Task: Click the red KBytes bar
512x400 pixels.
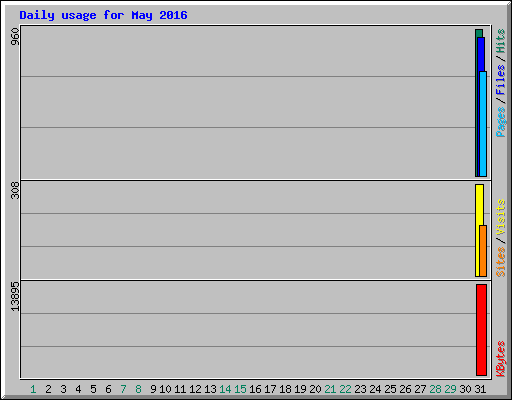Action: pos(481,330)
